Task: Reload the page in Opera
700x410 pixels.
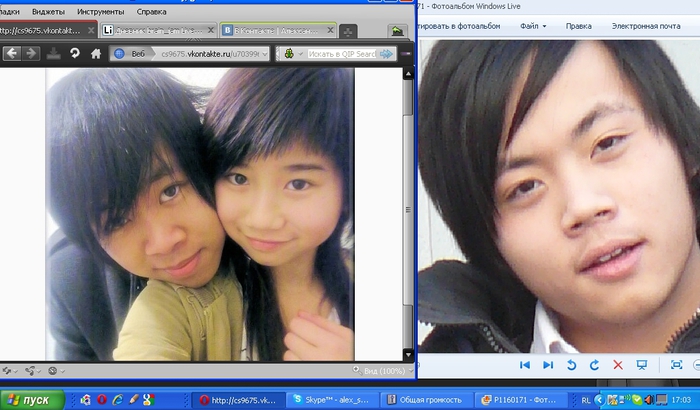Action: (x=75, y=54)
